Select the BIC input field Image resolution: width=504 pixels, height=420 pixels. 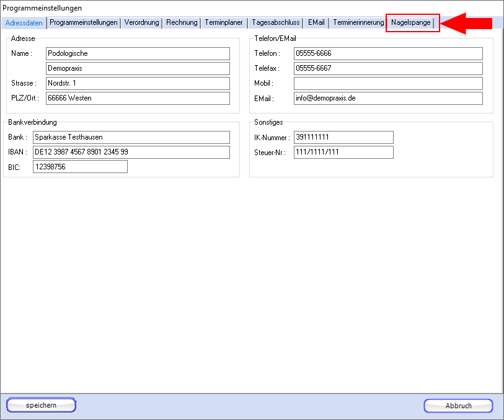click(80, 167)
